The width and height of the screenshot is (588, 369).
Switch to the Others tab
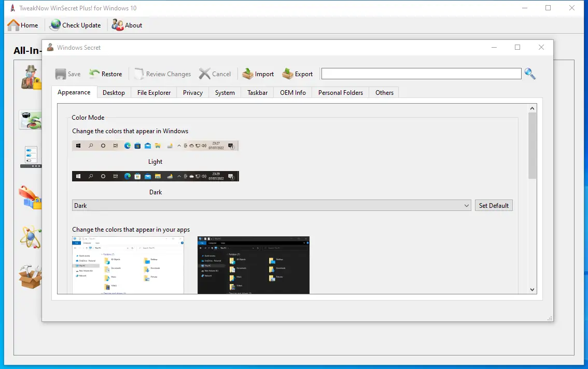point(384,93)
